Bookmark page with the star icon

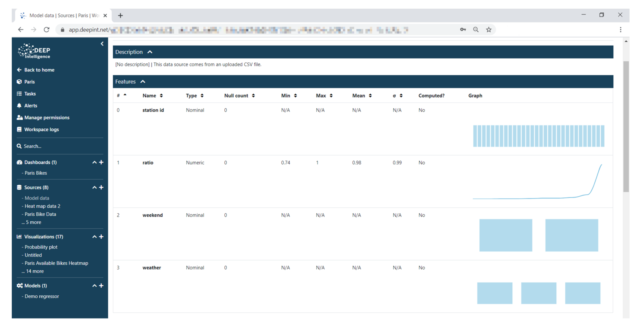point(489,30)
